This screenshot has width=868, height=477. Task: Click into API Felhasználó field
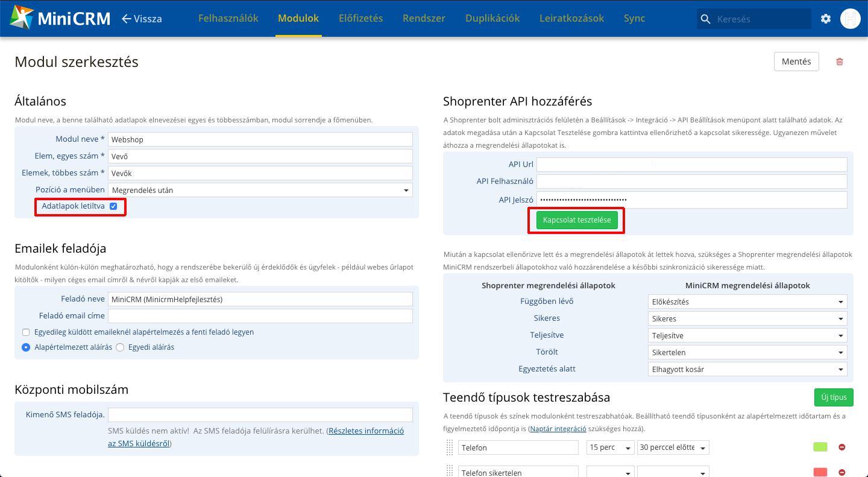(692, 182)
